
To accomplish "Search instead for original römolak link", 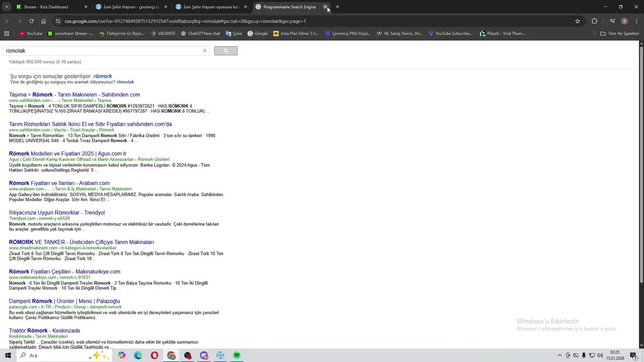I will click(125, 82).
